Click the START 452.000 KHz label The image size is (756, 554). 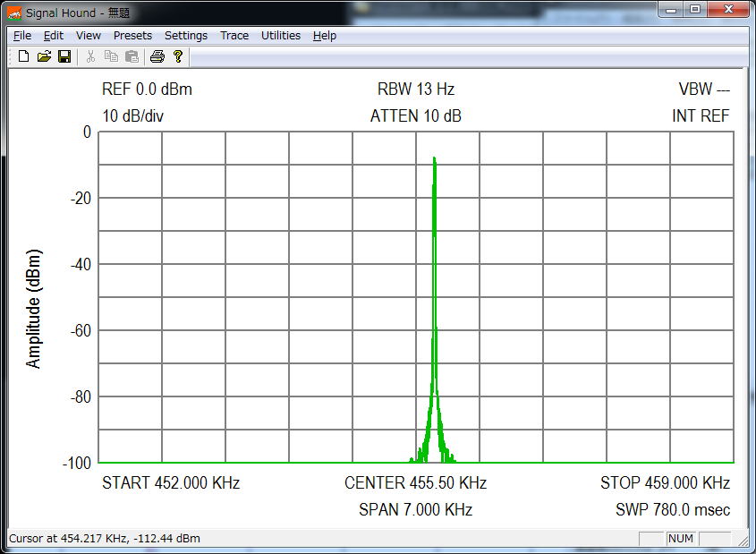171,482
